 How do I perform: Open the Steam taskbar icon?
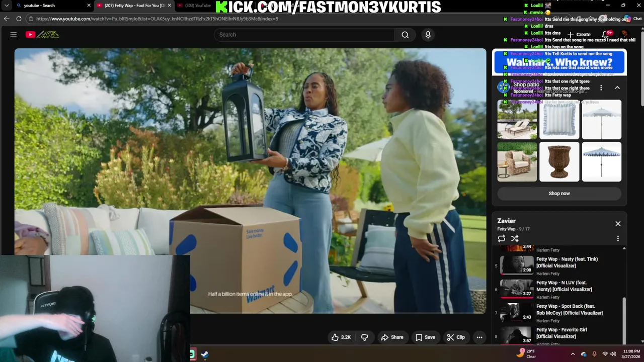[x=205, y=354]
